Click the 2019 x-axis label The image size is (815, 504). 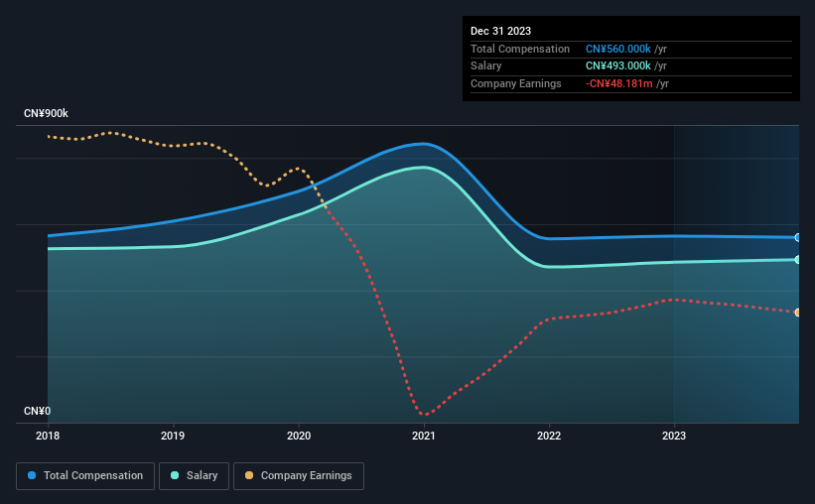coord(173,436)
